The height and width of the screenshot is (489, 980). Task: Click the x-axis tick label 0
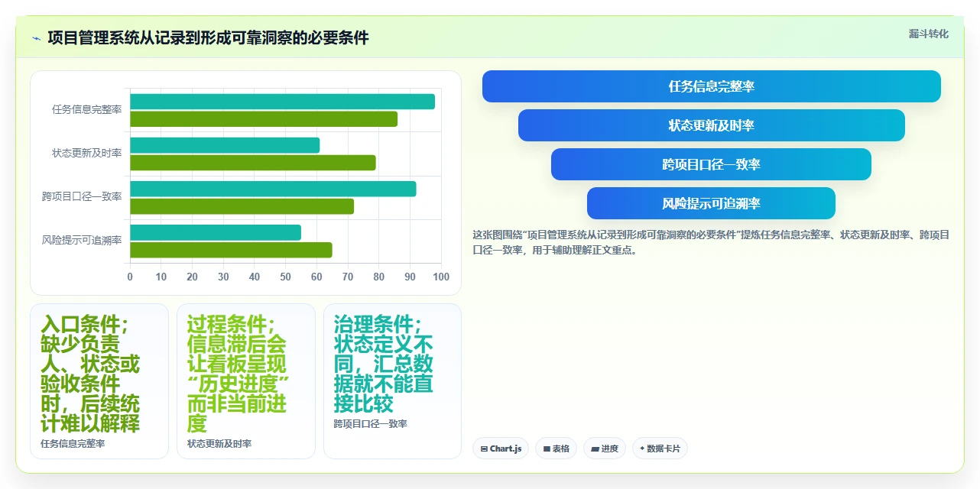coord(130,277)
